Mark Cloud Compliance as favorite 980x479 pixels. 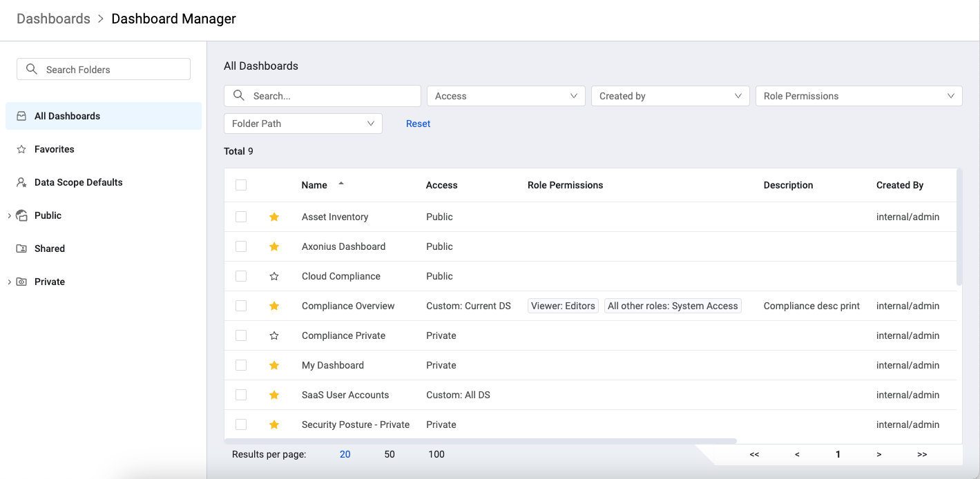pos(274,276)
